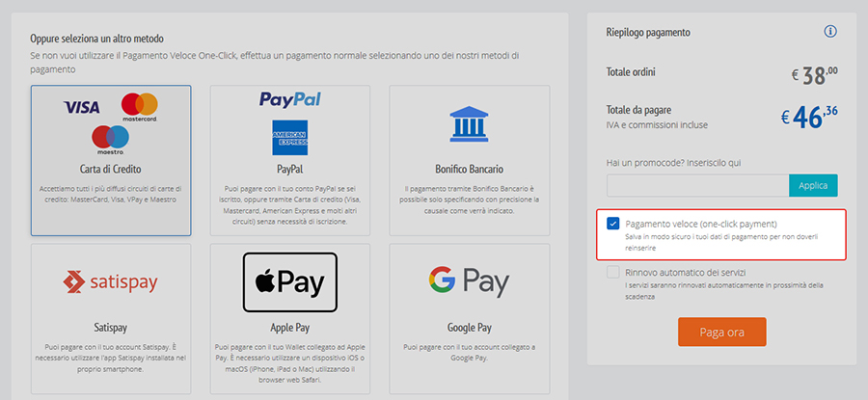
Task: Click the Riepilogo pagamento heading
Action: (648, 33)
